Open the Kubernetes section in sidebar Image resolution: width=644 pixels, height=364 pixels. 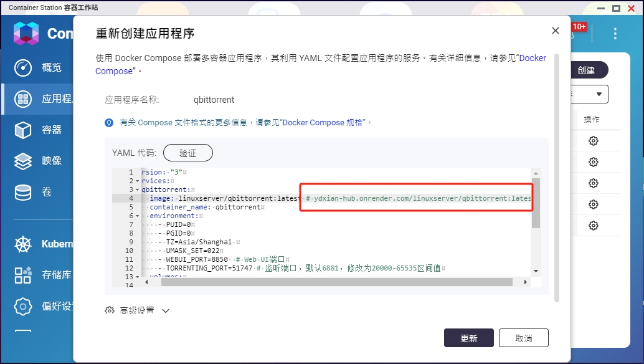click(43, 244)
